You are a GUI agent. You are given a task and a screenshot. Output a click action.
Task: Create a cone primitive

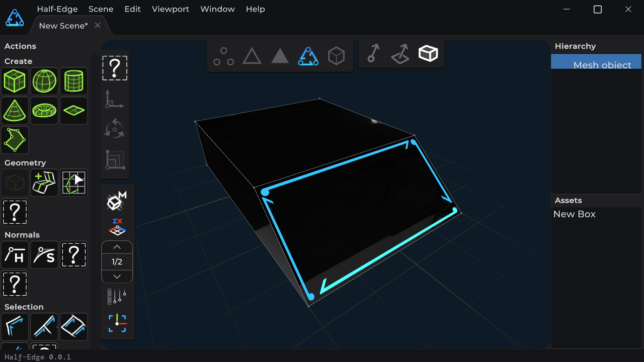[15, 111]
